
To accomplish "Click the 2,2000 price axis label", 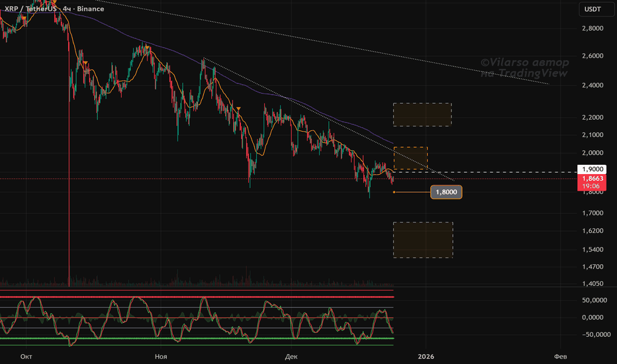I will click(593, 118).
